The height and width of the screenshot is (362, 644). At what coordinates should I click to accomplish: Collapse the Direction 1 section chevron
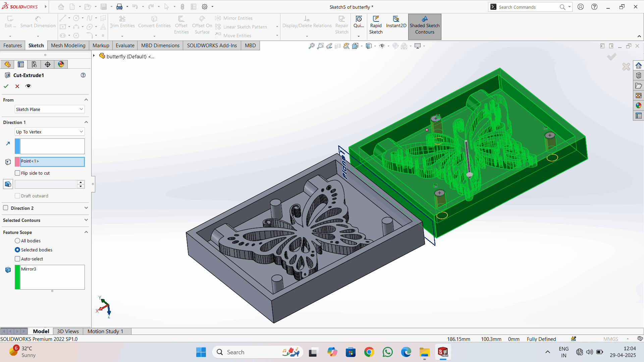86,122
